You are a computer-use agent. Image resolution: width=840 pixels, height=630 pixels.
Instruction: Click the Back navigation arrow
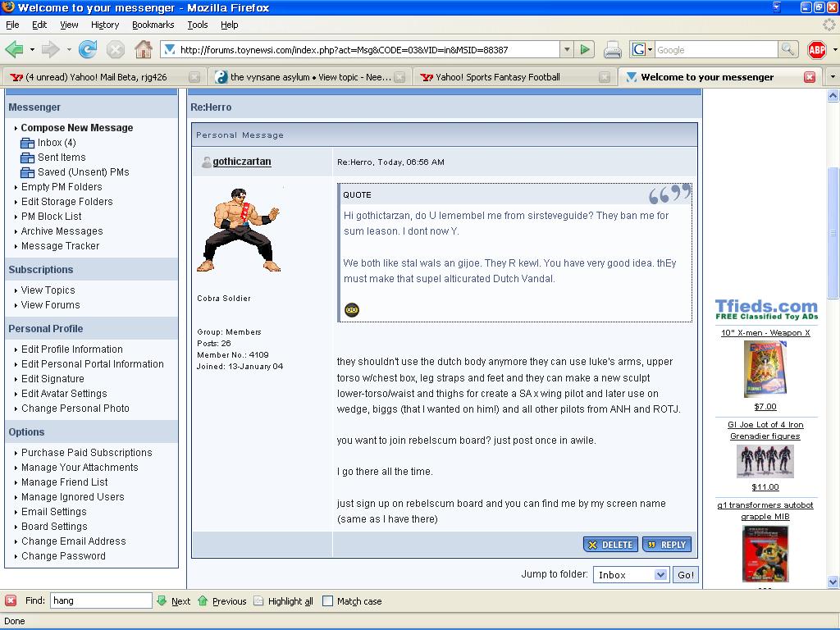15,50
